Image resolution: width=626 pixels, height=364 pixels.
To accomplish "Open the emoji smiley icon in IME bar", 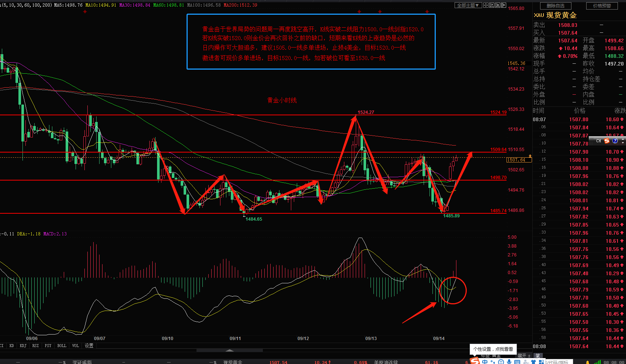I will click(501, 362).
